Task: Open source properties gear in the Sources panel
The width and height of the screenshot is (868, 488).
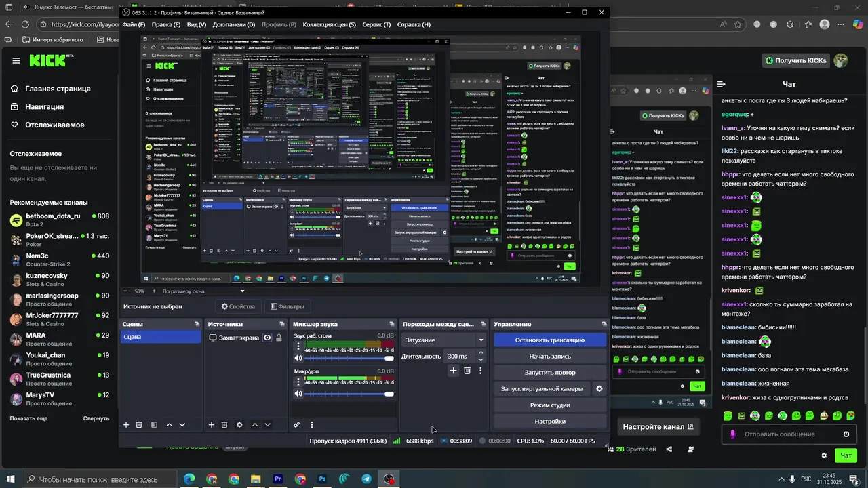Action: (239, 425)
